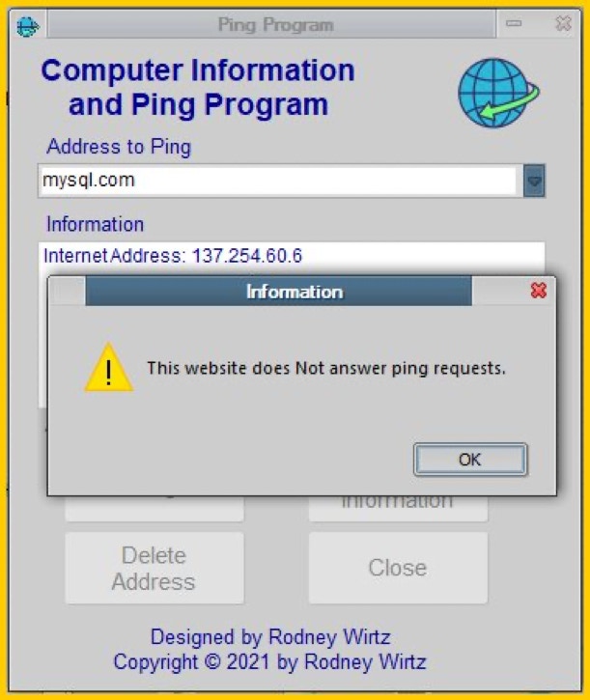Click the Copyright 2021 Rodney Wirtz text
Image resolution: width=590 pixels, height=700 pixels.
269,661
